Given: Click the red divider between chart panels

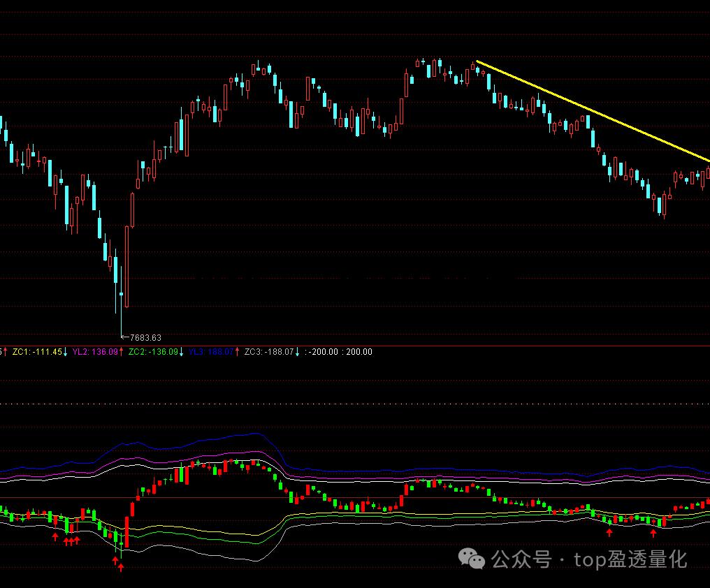Looking at the screenshot, I should pos(419,346).
